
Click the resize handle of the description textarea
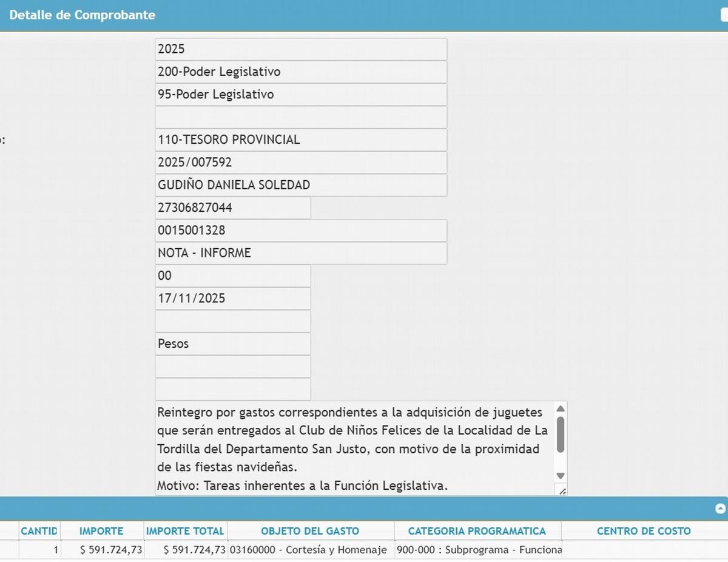tap(562, 490)
